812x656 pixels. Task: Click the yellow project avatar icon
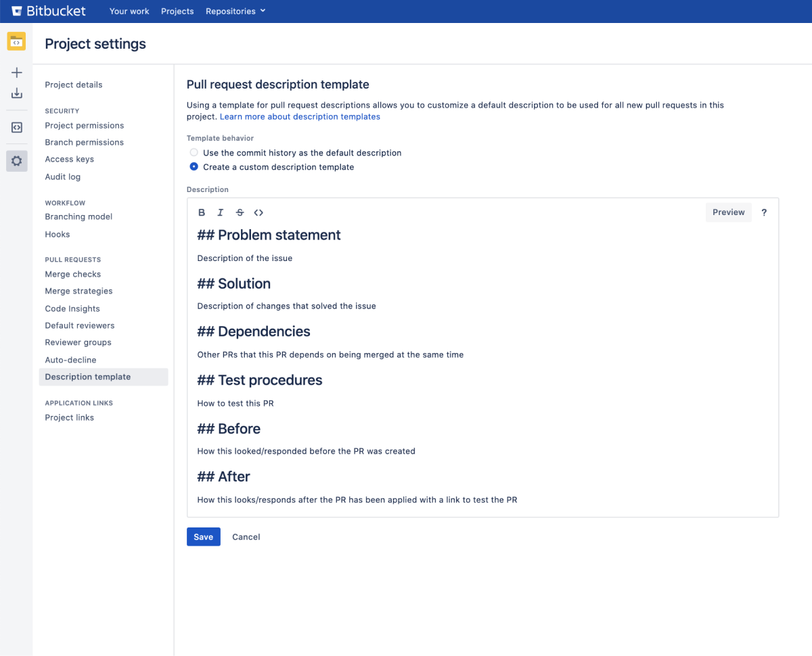click(17, 41)
